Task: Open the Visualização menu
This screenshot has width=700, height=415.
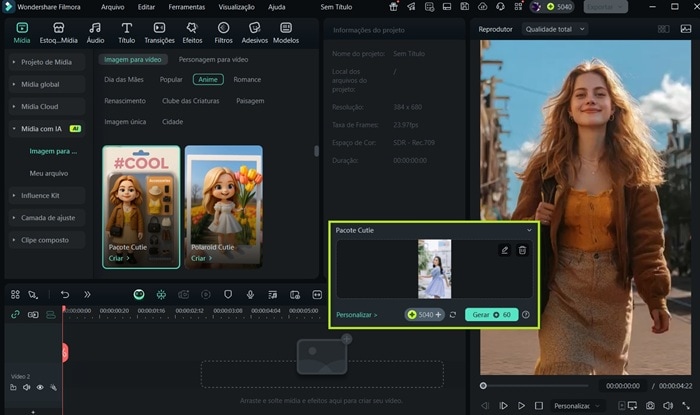Action: (237, 7)
